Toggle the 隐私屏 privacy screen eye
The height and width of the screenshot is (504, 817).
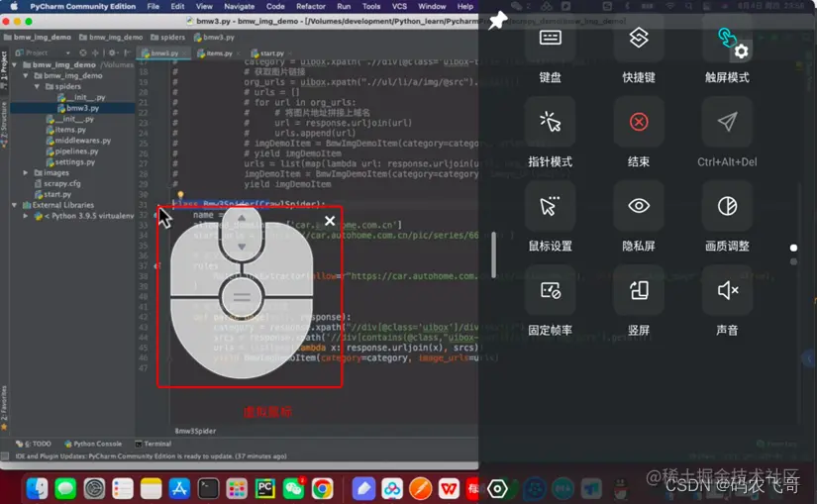coord(639,206)
